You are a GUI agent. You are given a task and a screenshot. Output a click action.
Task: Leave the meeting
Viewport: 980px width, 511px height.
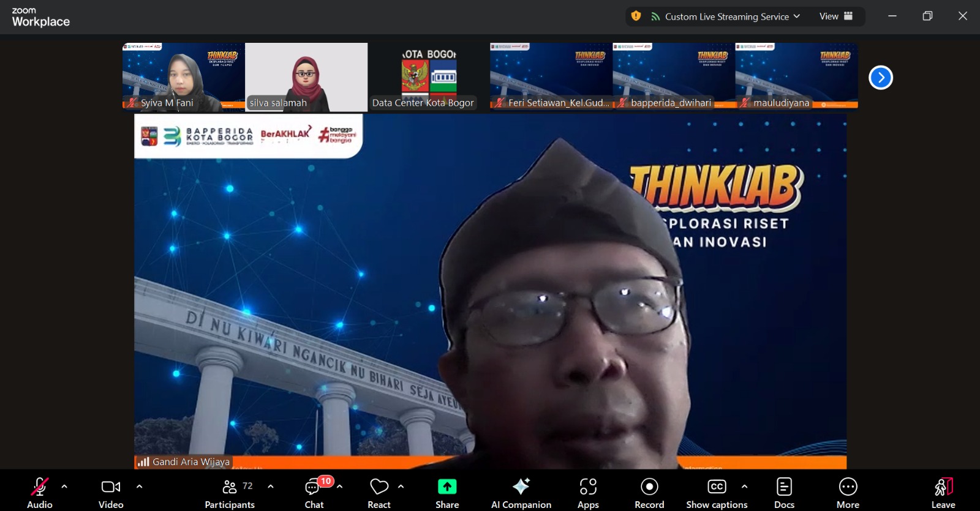(943, 487)
